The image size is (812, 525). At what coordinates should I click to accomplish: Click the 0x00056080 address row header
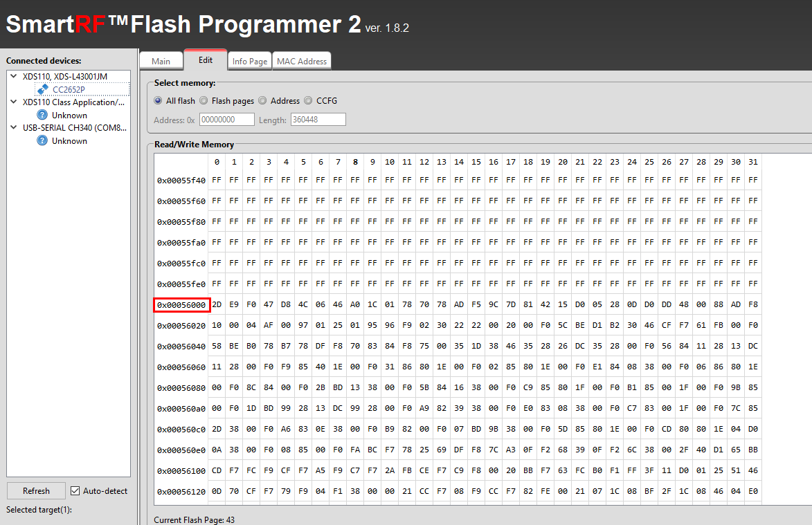pos(181,388)
